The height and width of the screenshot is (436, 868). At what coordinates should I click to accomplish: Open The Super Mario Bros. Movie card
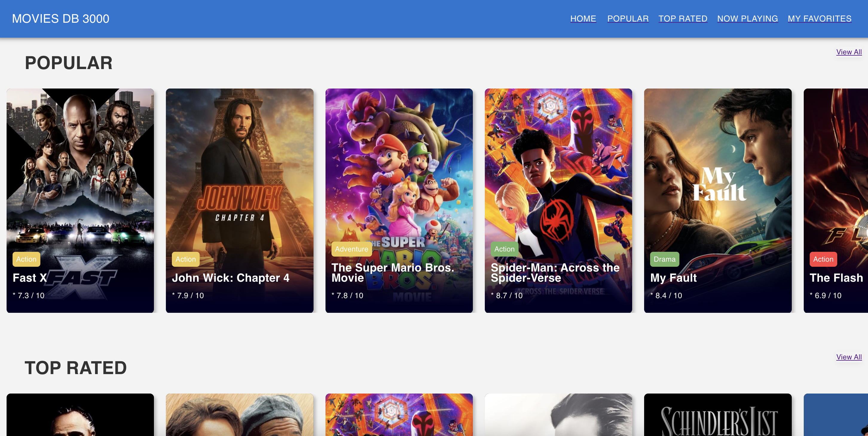coord(399,201)
